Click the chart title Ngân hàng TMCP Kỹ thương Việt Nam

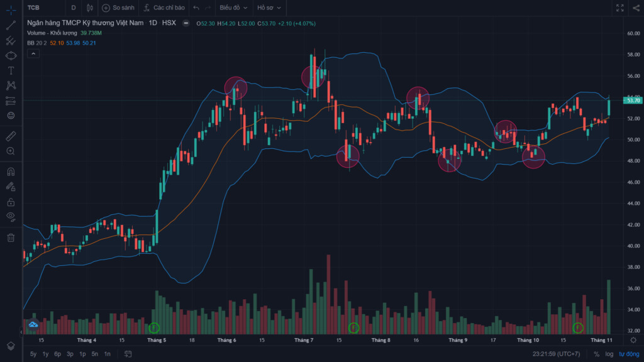[x=86, y=23]
